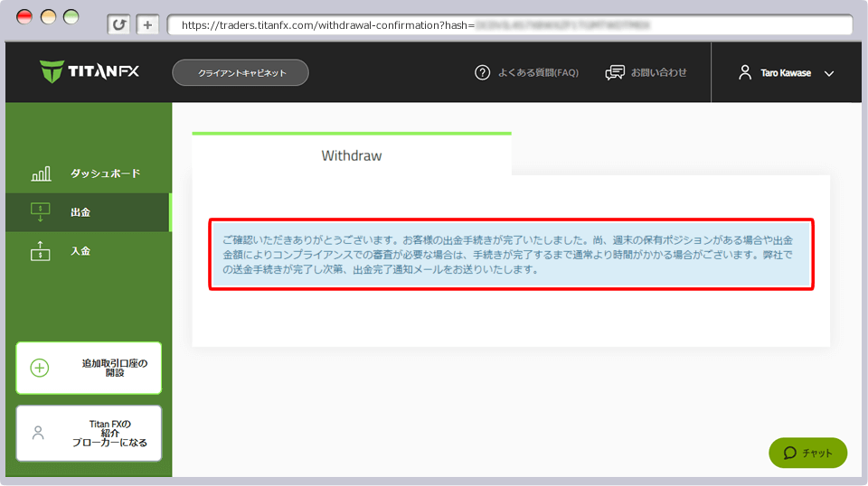The height and width of the screenshot is (486, 868).
Task: Click the contact chat bubble icon
Action: pyautogui.click(x=615, y=72)
